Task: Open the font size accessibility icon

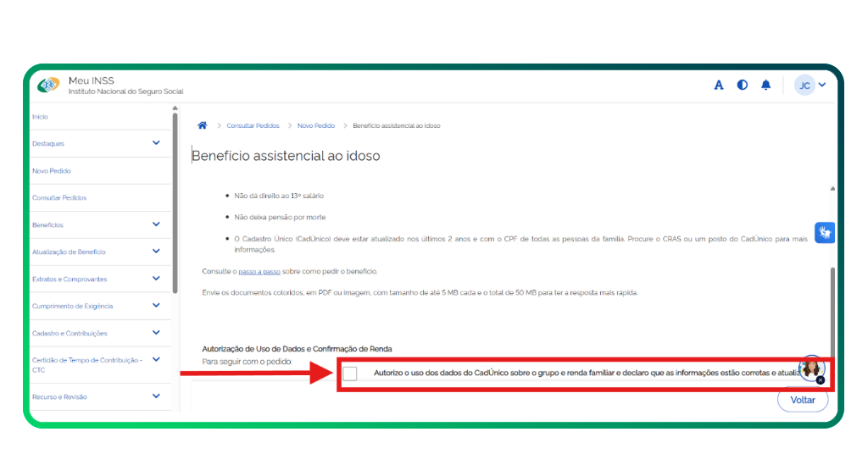Action: (x=719, y=86)
